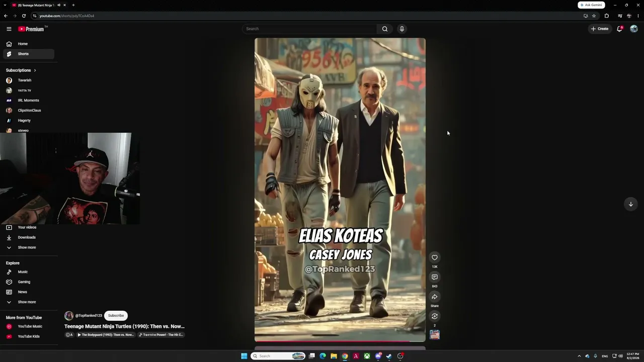This screenshot has width=644, height=362.
Task: Open T-u-r-t-l-e Power sound chip
Action: click(x=161, y=335)
